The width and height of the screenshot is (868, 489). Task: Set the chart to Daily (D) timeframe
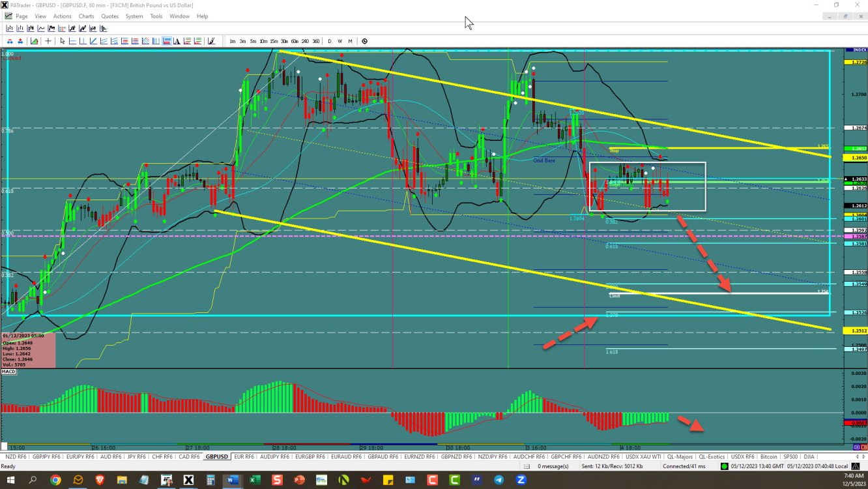click(330, 41)
